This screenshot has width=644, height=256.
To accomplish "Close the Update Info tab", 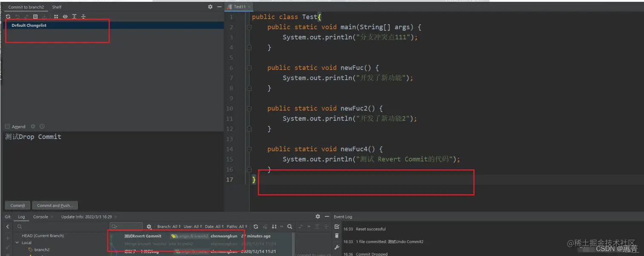I will point(116,217).
